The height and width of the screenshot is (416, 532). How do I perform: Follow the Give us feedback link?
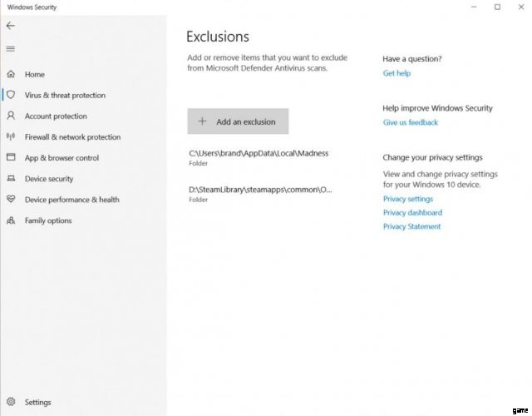click(x=410, y=122)
